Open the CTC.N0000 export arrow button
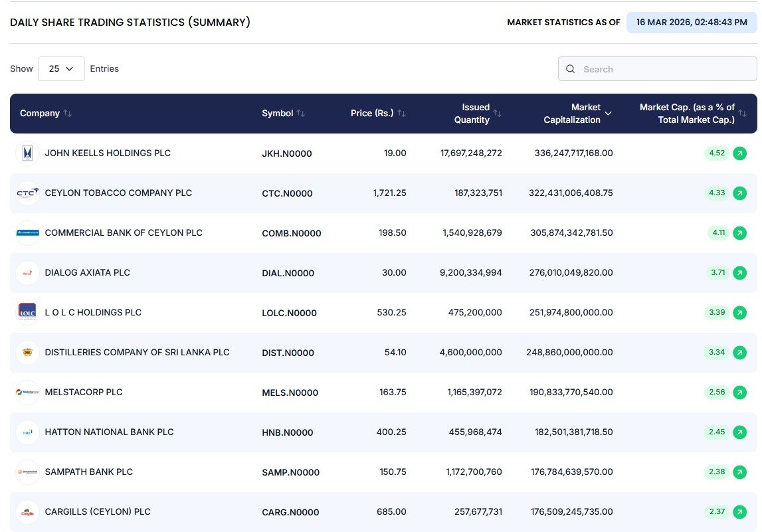 point(740,193)
